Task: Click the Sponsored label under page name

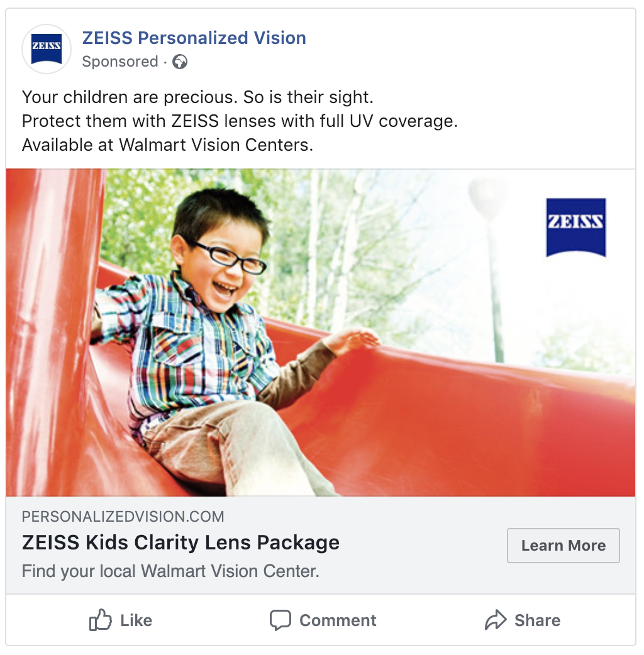Action: [x=120, y=62]
